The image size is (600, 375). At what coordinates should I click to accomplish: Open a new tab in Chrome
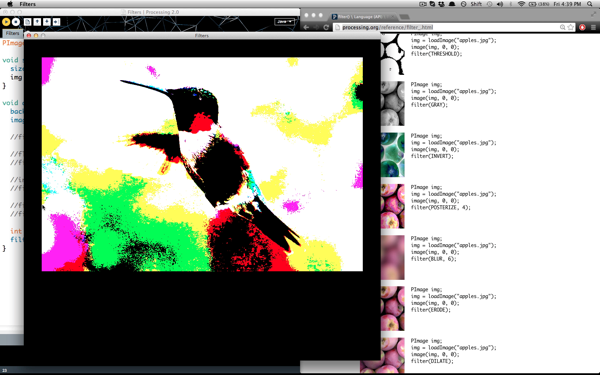coord(404,17)
